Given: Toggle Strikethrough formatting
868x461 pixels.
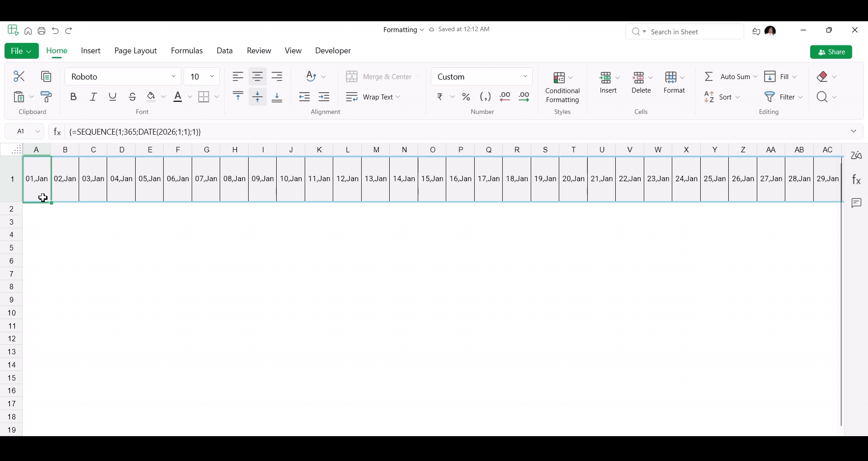Looking at the screenshot, I should point(132,97).
